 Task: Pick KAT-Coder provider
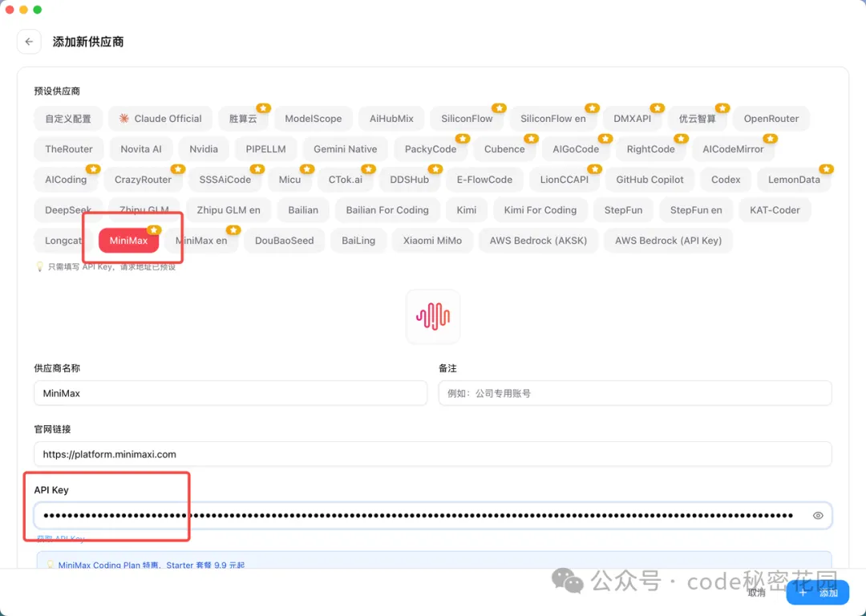coord(775,210)
